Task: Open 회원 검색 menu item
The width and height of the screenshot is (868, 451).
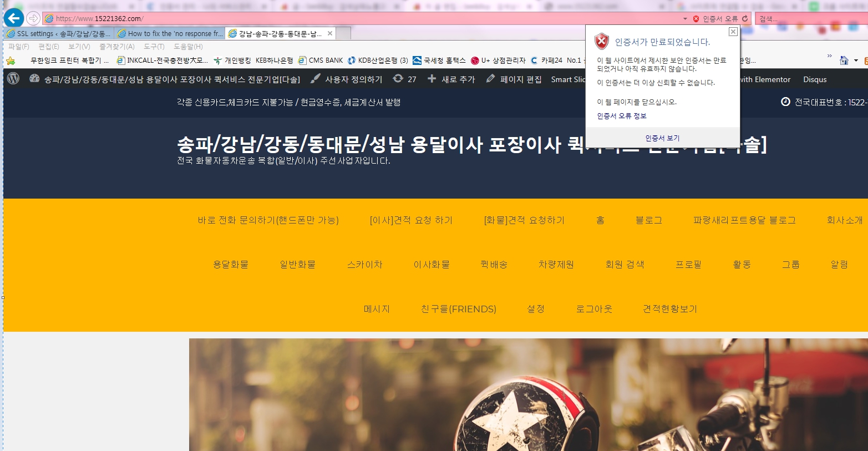Action: click(x=625, y=265)
